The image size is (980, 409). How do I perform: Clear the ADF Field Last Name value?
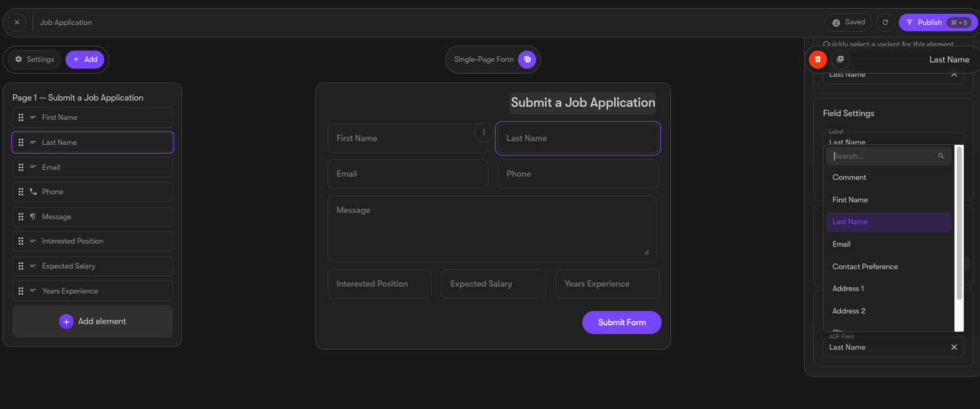tap(954, 347)
